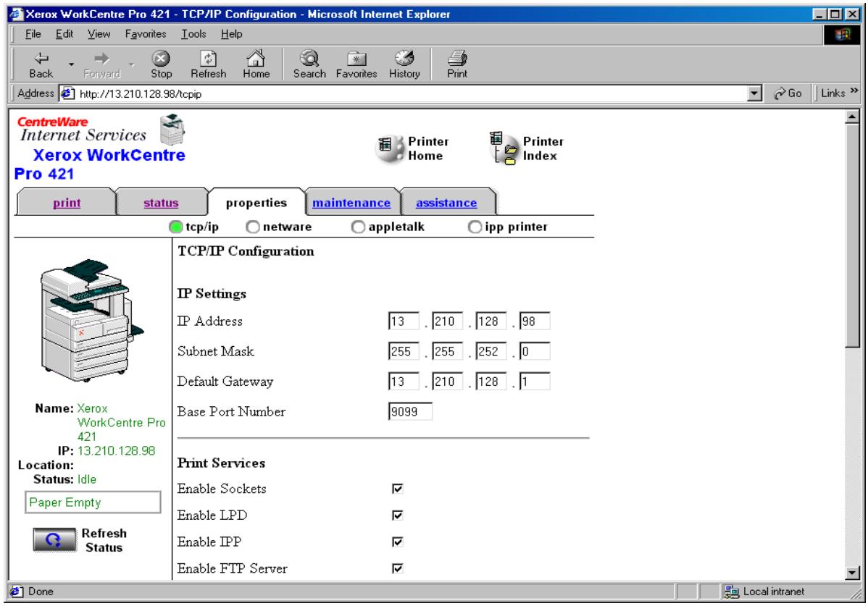Select the appletalk radio option
868x606 pixels.
coord(358,227)
